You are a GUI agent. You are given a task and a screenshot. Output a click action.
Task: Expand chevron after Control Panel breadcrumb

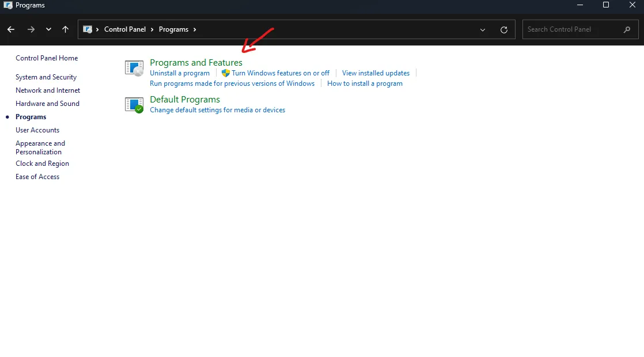152,29
